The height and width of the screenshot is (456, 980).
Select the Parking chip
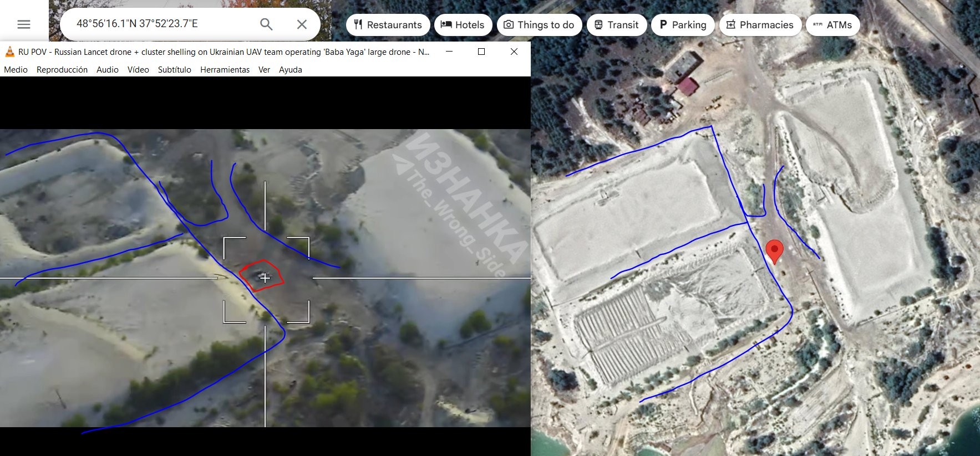(x=683, y=25)
